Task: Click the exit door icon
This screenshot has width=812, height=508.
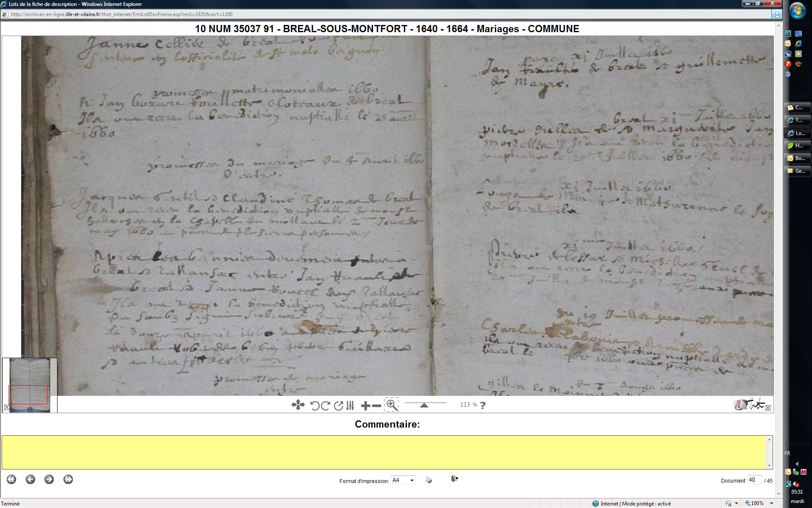Action: [454, 479]
